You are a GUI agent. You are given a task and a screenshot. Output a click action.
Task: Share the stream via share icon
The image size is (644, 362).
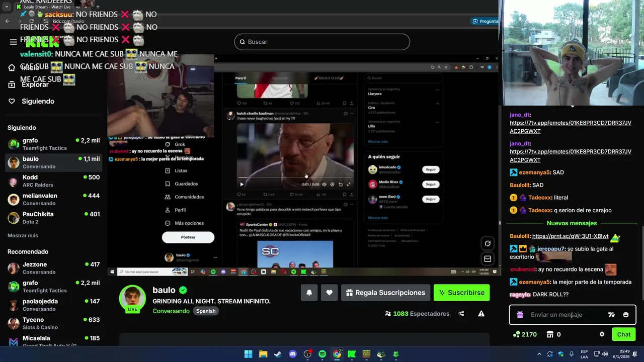coord(461,314)
